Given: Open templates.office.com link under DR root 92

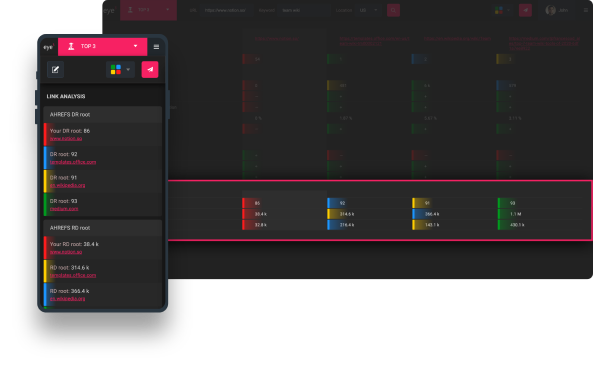Looking at the screenshot, I should 73,162.
